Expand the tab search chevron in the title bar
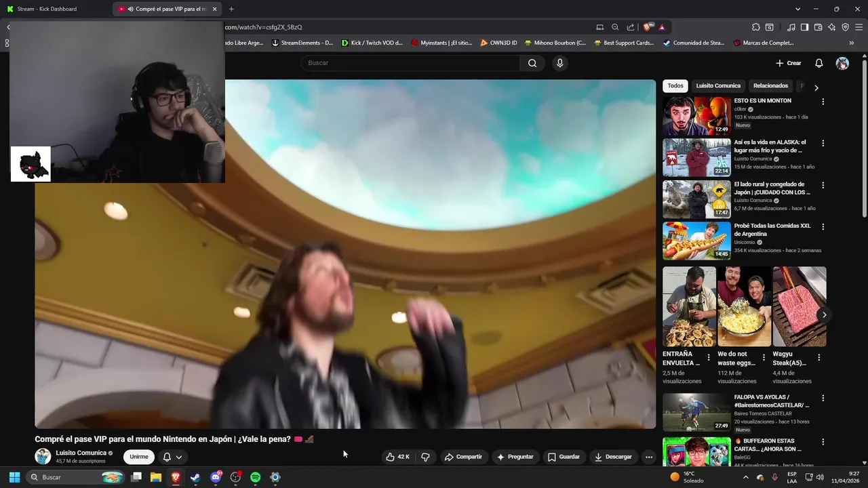The width and height of the screenshot is (868, 488). pos(798,9)
